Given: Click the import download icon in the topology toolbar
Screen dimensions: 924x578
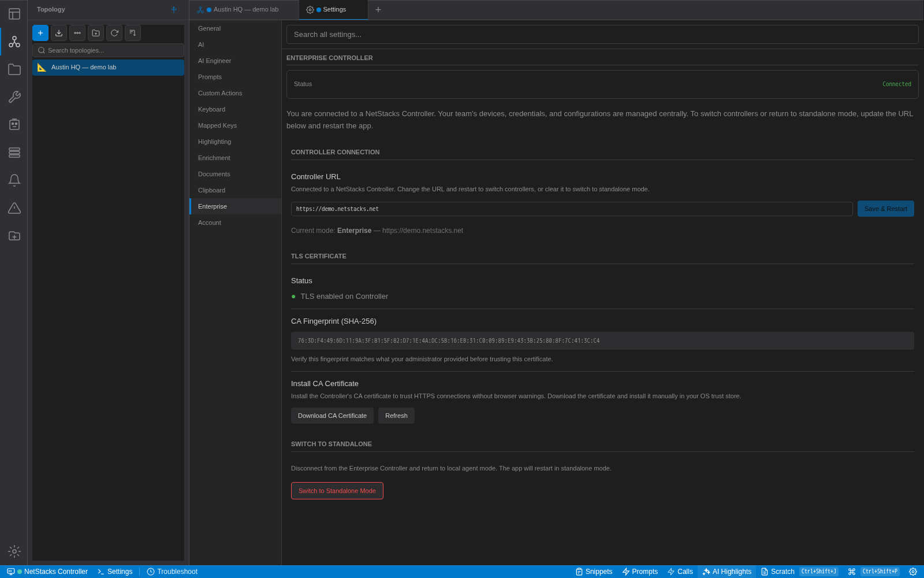Looking at the screenshot, I should pos(59,33).
